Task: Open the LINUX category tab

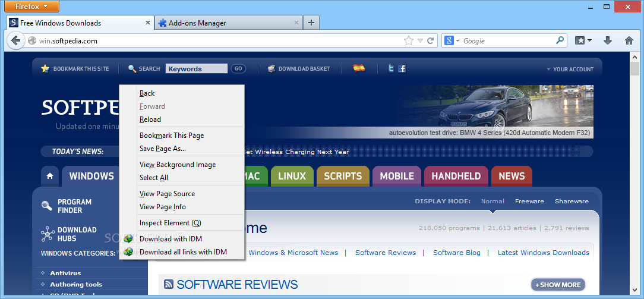Action: (292, 176)
